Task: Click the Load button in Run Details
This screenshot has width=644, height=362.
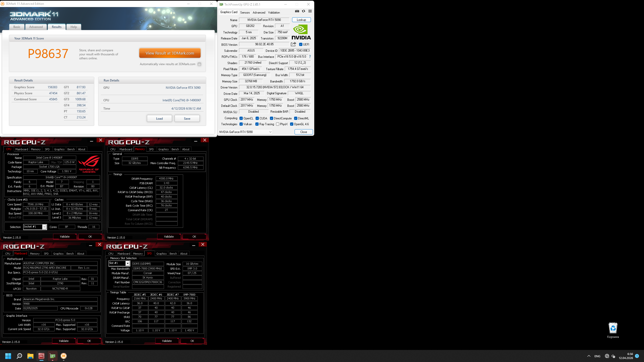Action: click(x=159, y=119)
